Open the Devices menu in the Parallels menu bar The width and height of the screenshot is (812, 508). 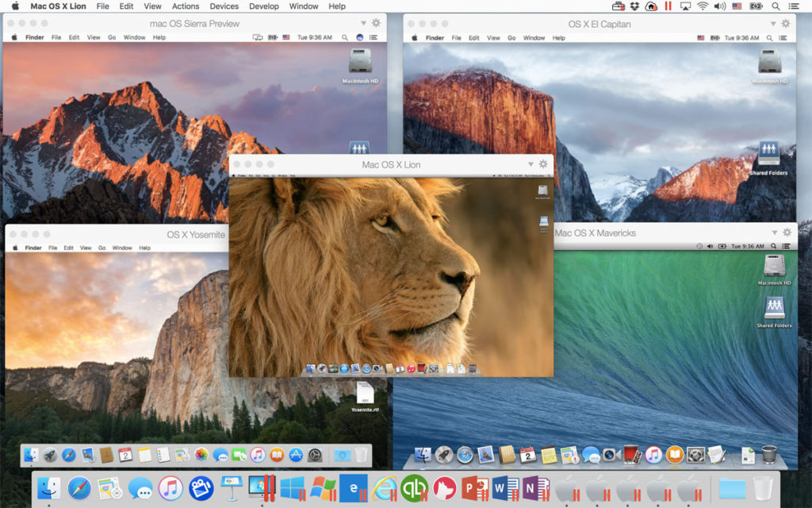point(224,6)
